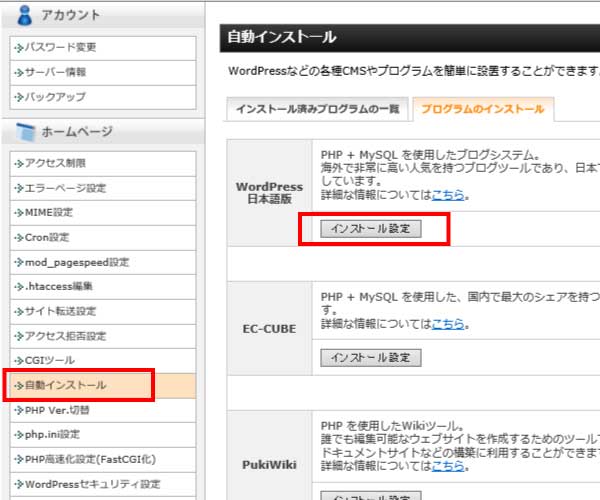Click the ホームページ section icon

[26, 132]
